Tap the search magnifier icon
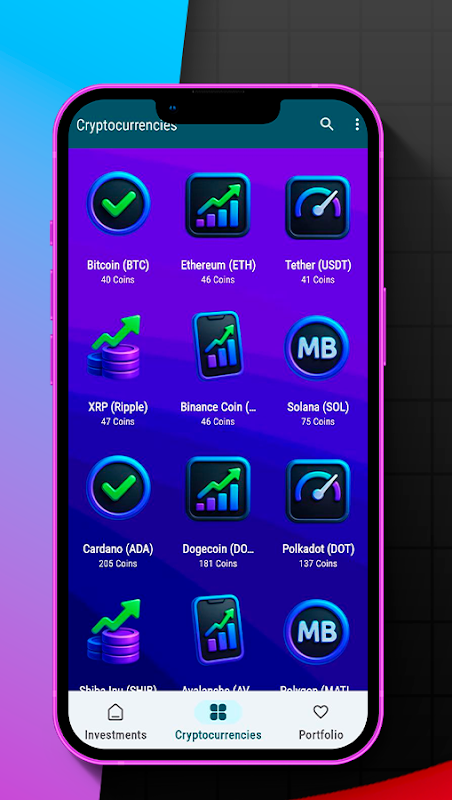The width and height of the screenshot is (452, 800). (327, 124)
